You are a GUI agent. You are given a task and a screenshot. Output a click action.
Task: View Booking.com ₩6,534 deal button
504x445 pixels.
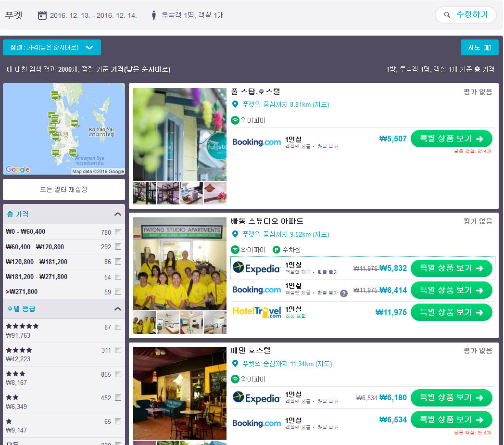(451, 420)
